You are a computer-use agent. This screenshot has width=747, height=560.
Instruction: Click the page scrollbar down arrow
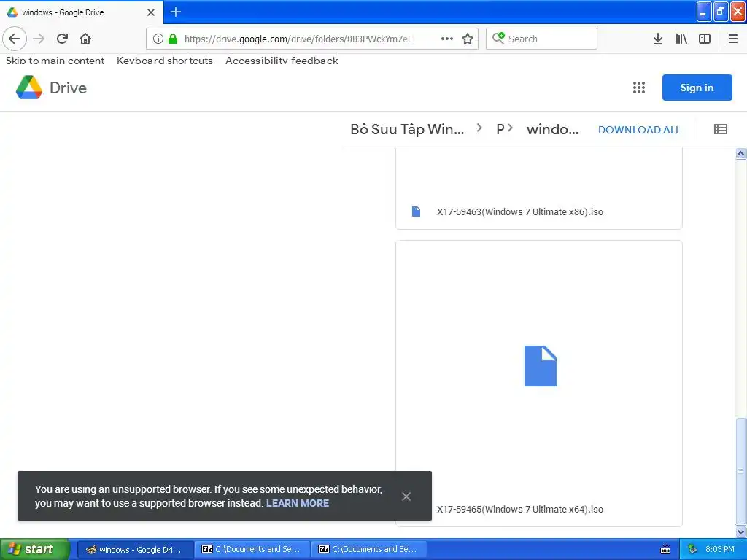tap(740, 532)
